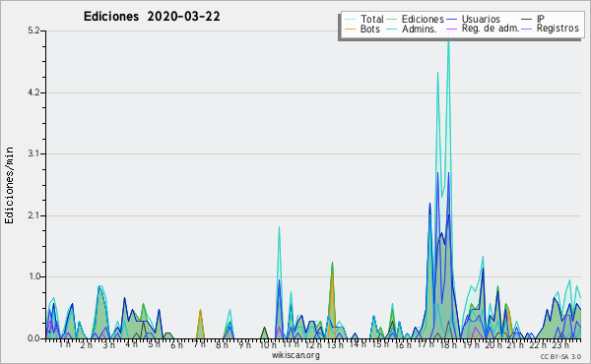Click the 0.0 y-axis value
591x364 pixels.
point(33,338)
